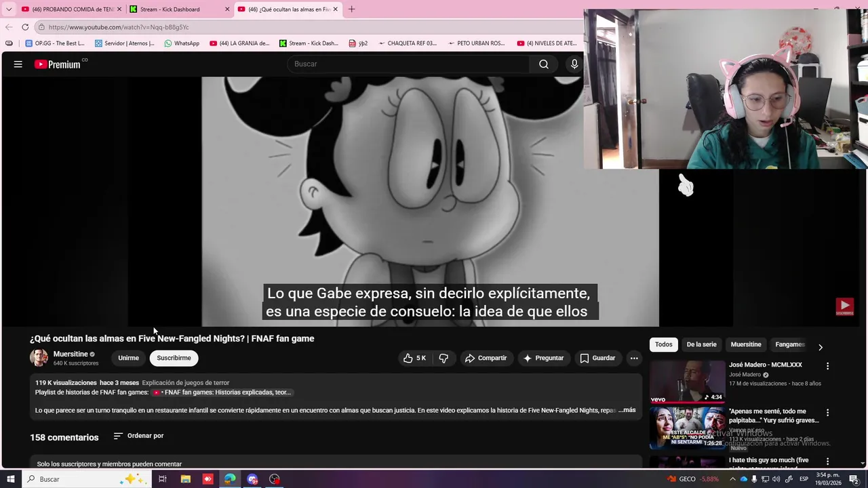Go back using the browser back arrow
Image resolution: width=868 pixels, height=488 pixels.
coord(9,27)
